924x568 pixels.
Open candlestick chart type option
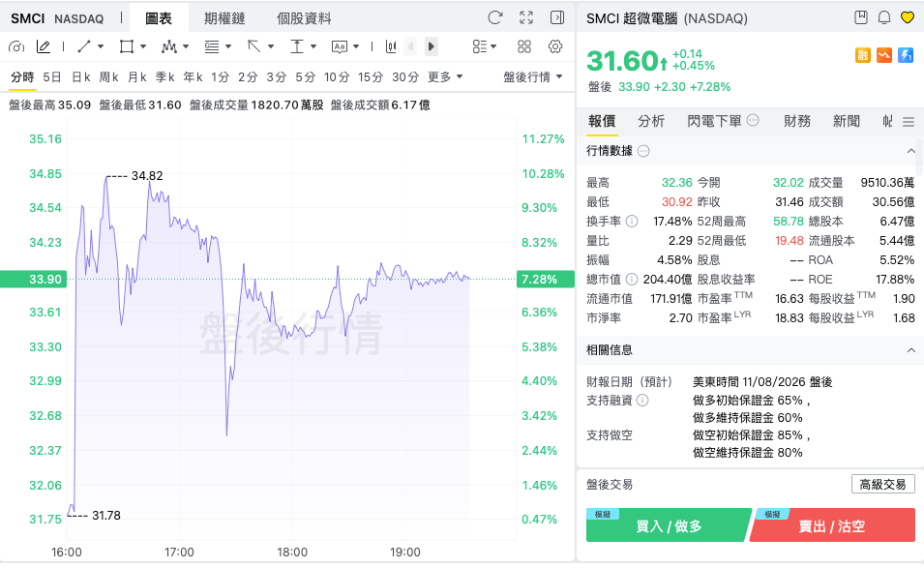coord(391,46)
